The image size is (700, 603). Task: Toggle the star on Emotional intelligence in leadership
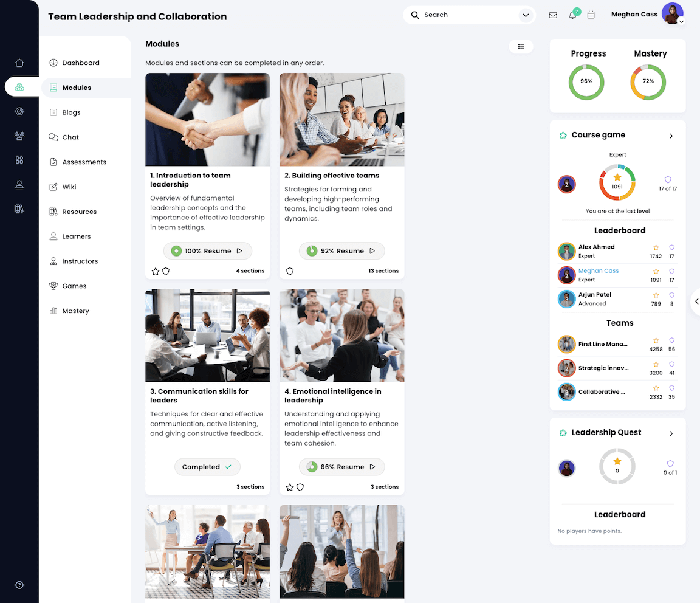point(289,487)
